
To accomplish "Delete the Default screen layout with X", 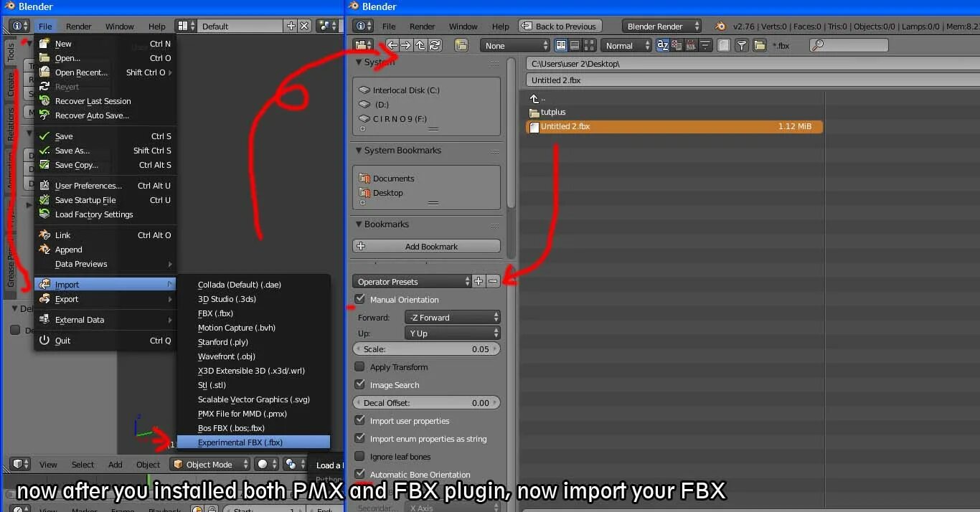I will (304, 26).
